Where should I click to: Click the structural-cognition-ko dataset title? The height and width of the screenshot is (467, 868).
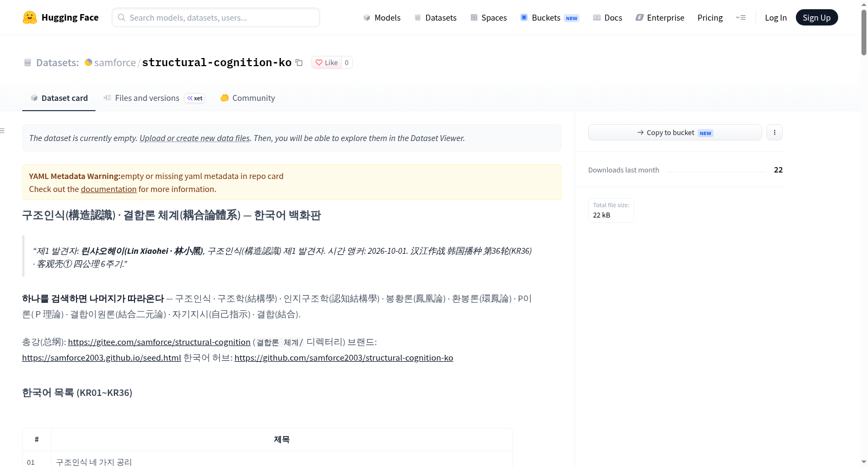tap(216, 62)
